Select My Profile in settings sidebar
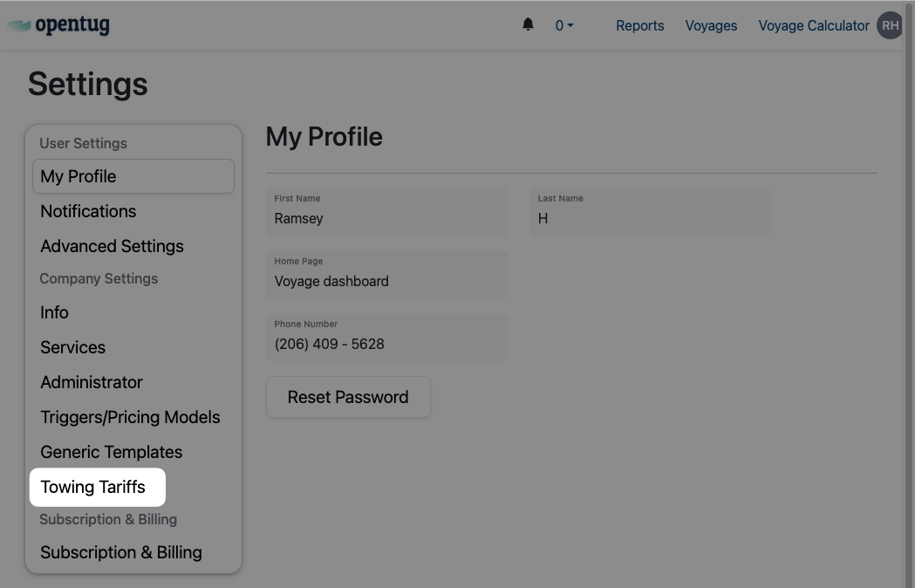915x588 pixels. pyautogui.click(x=133, y=176)
